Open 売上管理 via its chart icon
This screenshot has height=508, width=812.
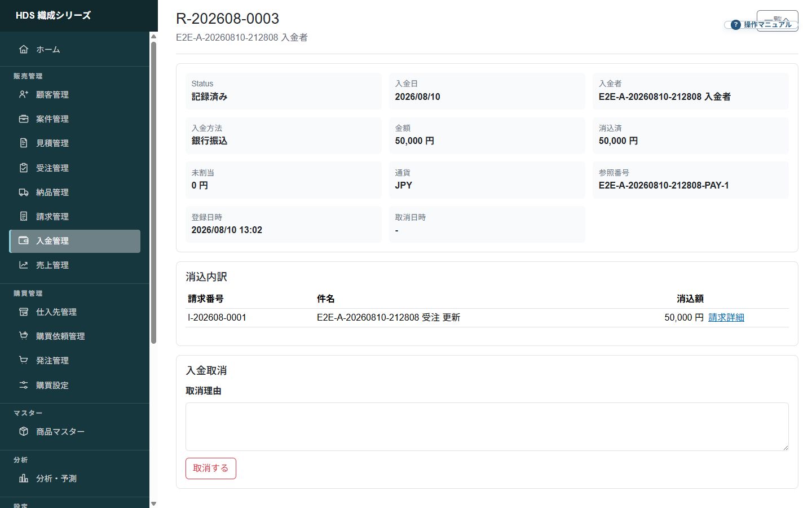click(24, 265)
